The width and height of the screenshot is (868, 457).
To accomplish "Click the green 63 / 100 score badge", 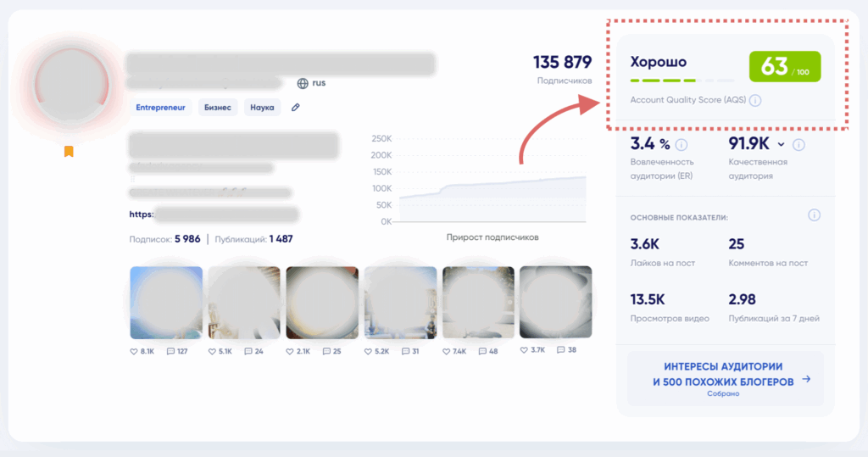I will (x=785, y=67).
